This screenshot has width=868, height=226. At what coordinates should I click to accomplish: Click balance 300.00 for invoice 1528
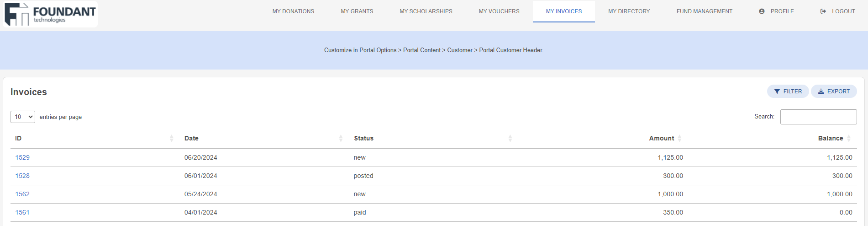point(842,176)
